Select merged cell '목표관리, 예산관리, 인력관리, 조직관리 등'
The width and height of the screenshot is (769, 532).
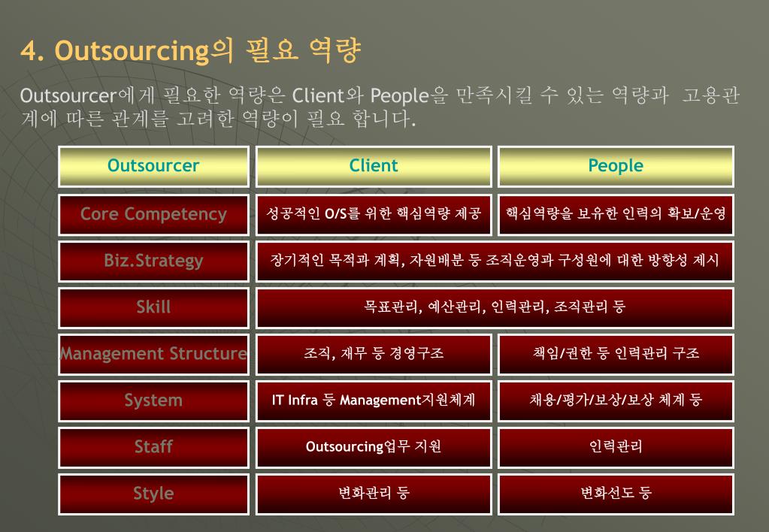(495, 307)
